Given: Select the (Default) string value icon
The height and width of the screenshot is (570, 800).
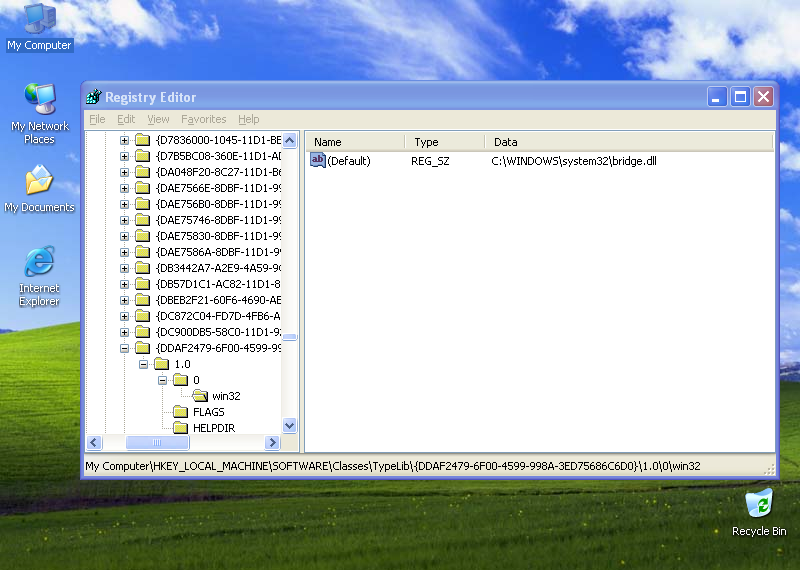Looking at the screenshot, I should click(318, 160).
